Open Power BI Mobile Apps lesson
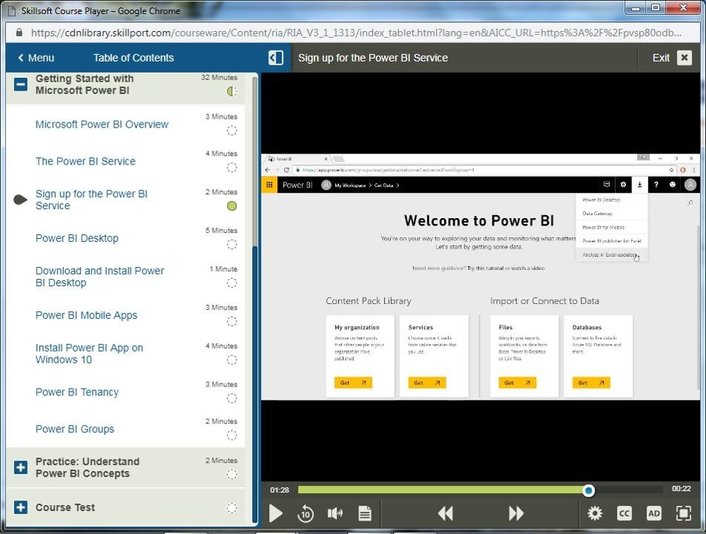706x534 pixels. pyautogui.click(x=86, y=315)
